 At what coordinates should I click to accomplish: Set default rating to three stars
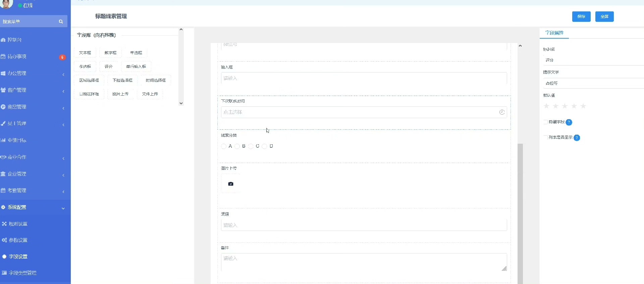565,106
